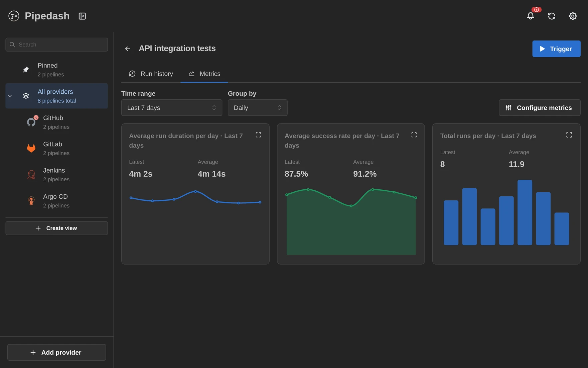Screen dimensions: 588x368
Task: Open the Time range dropdown
Action: (x=172, y=108)
